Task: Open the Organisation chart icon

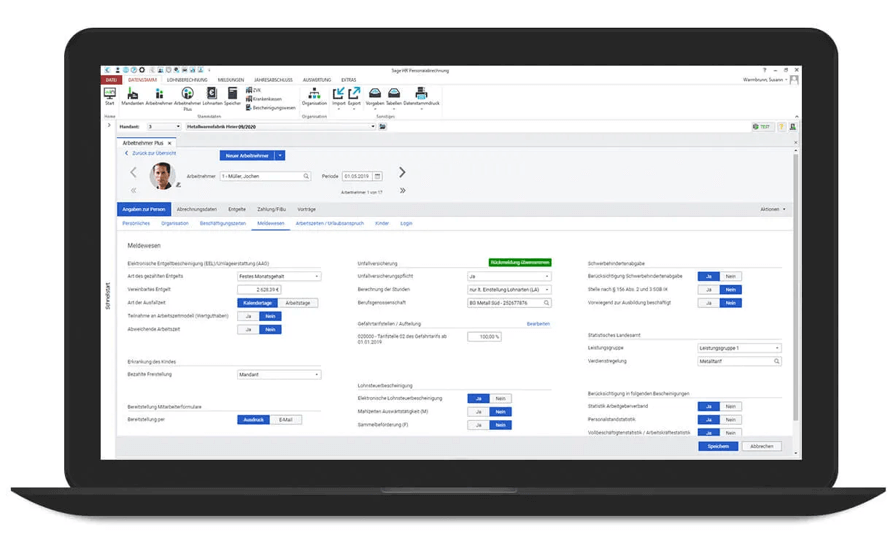Action: (x=314, y=95)
